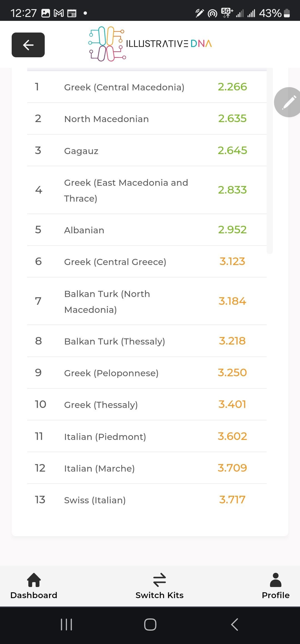
Task: Open the pencil edit floating button
Action: [288, 102]
